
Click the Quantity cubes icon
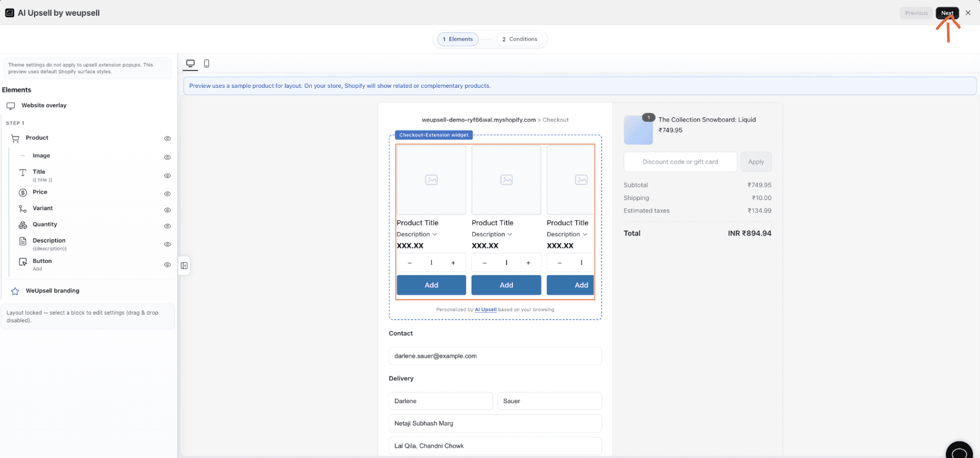pos(23,225)
